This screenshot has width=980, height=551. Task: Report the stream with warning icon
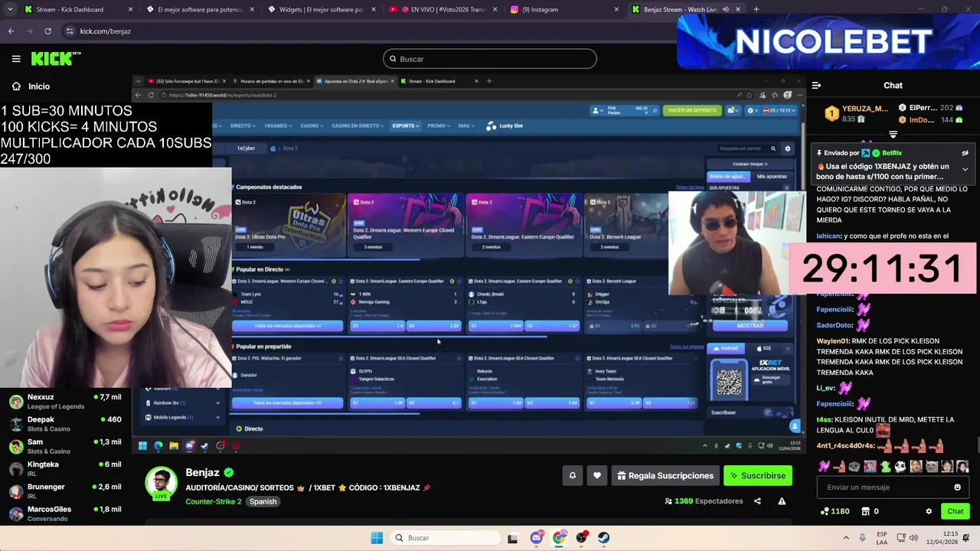782,501
